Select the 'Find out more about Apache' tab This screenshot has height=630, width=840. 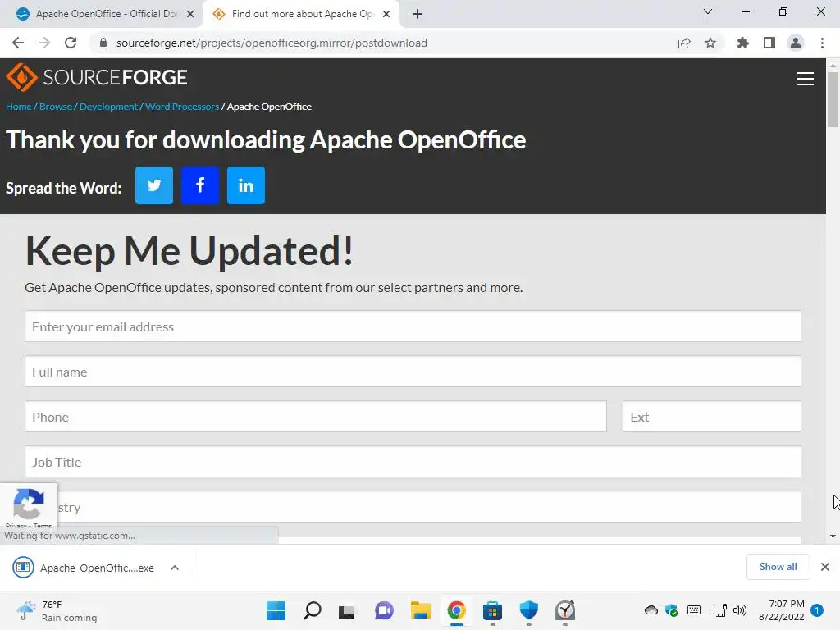[300, 14]
